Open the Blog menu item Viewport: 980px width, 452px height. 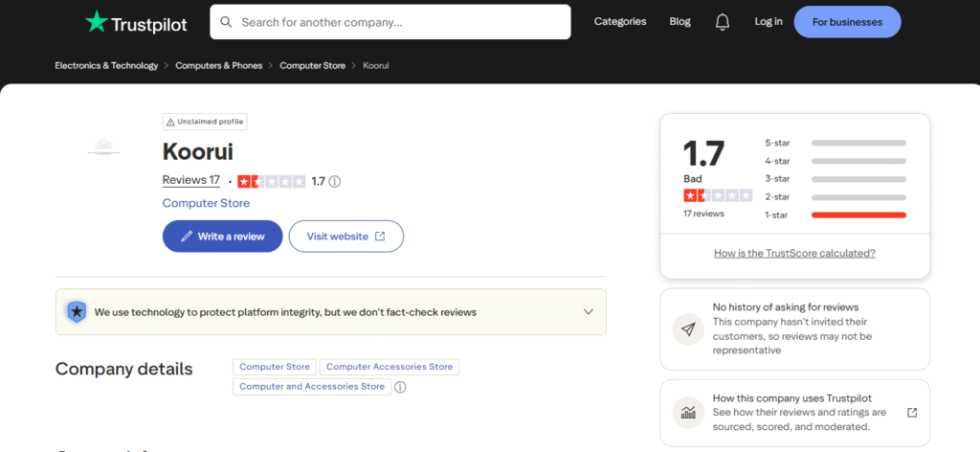click(680, 21)
